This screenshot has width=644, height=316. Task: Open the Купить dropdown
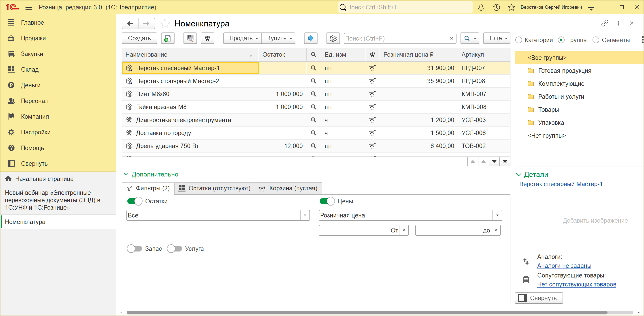(x=278, y=38)
